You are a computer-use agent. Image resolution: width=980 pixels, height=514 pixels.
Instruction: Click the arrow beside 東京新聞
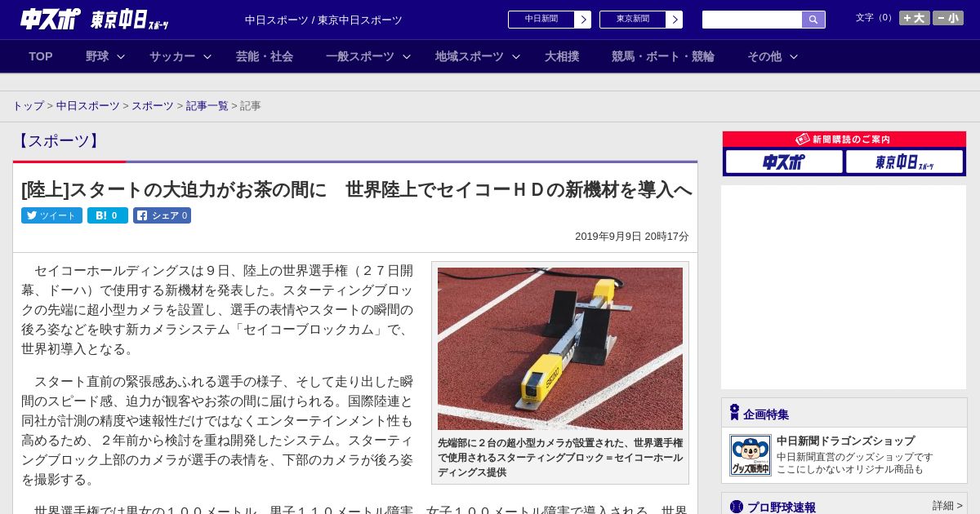tap(675, 20)
